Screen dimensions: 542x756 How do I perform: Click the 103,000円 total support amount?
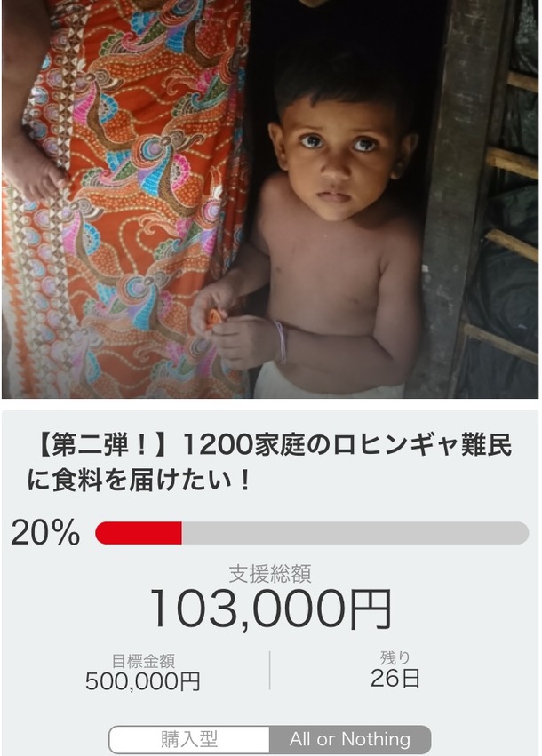pos(270,609)
